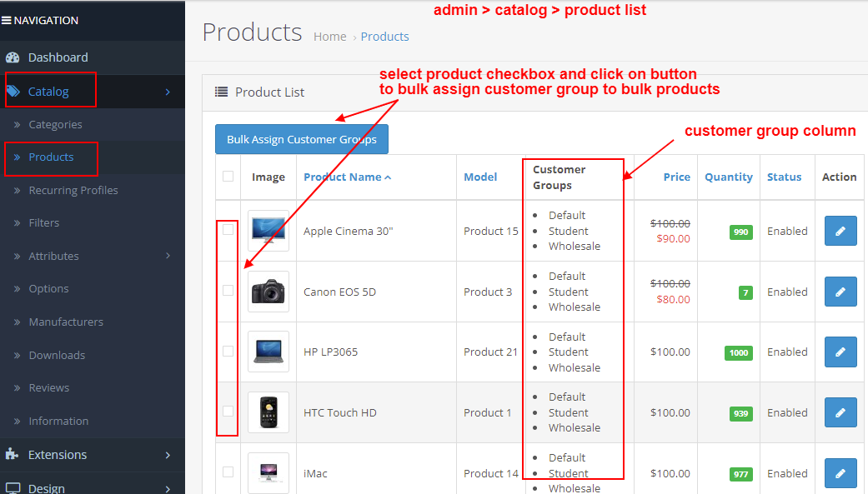Click the Bulk Assign Customer Groups button

click(x=301, y=139)
